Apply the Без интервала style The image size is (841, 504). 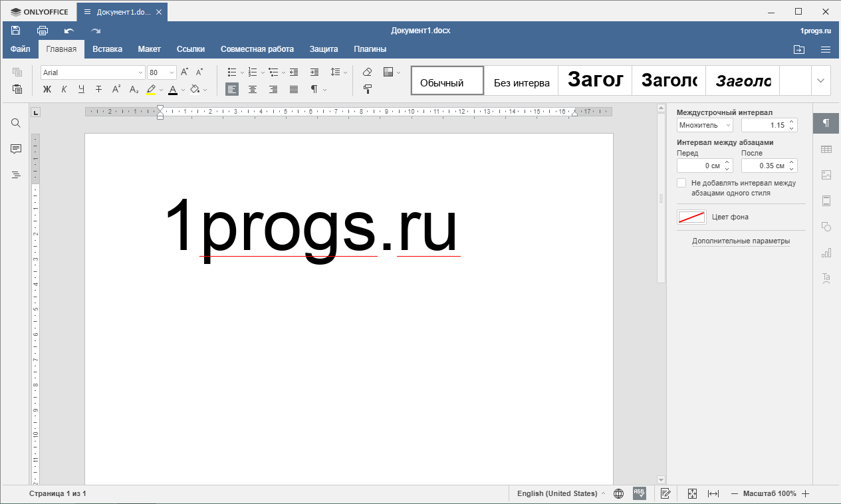pyautogui.click(x=521, y=80)
